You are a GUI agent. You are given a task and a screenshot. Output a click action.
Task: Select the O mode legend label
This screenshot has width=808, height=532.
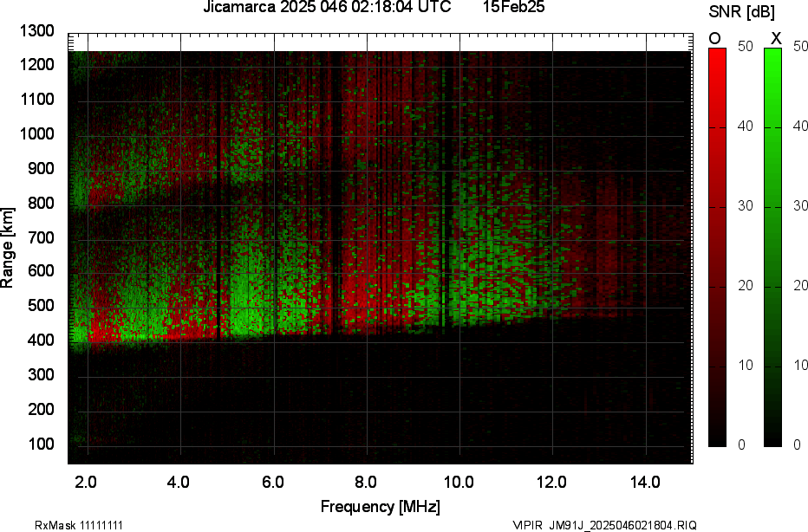(x=714, y=39)
